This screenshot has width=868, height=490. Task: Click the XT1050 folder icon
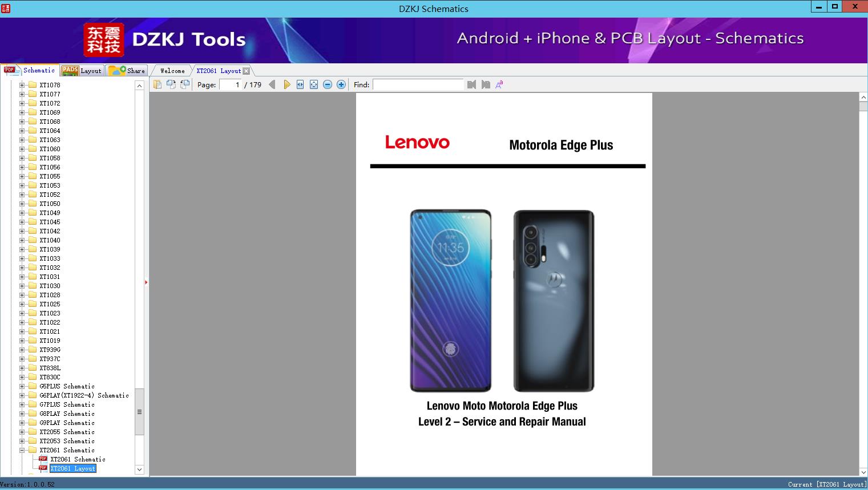pos(33,204)
